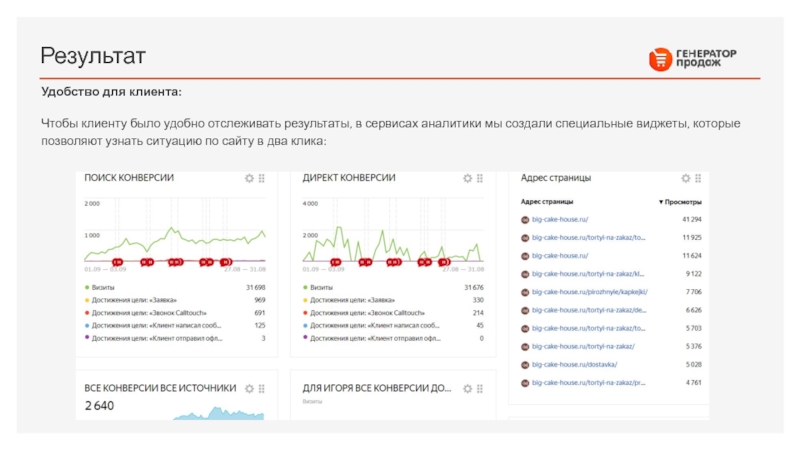The width and height of the screenshot is (800, 450).
Task: Click drag handle of Адрес страницы widget
Action: pos(698,178)
